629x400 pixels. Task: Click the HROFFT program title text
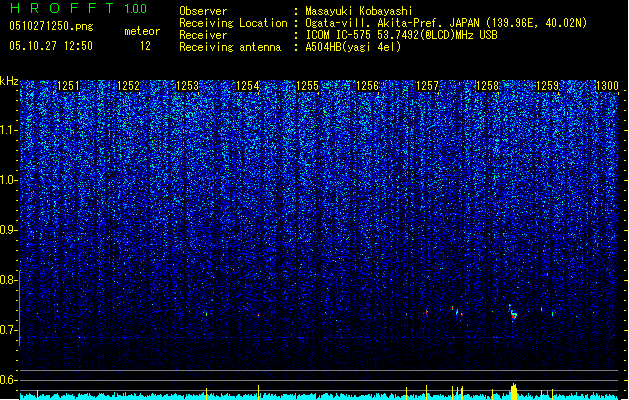tap(63, 8)
